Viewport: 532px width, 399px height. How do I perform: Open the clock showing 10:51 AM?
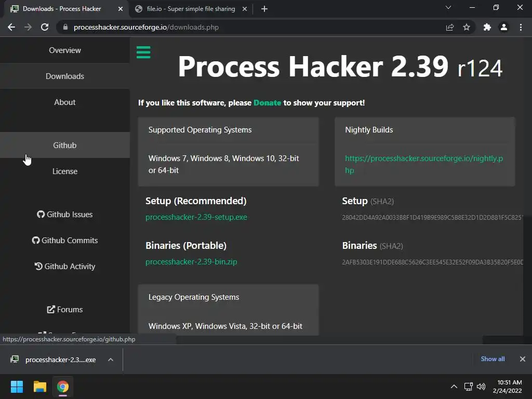508,387
